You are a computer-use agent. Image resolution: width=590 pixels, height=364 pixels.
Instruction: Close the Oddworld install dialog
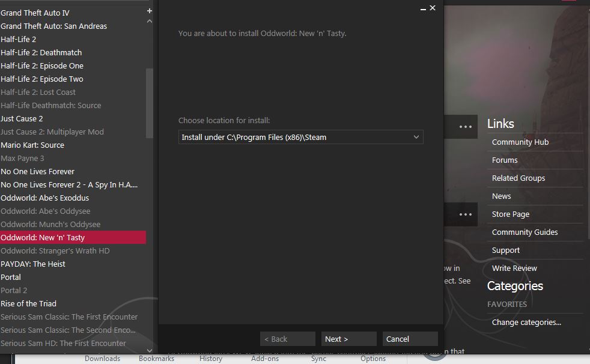(x=433, y=8)
